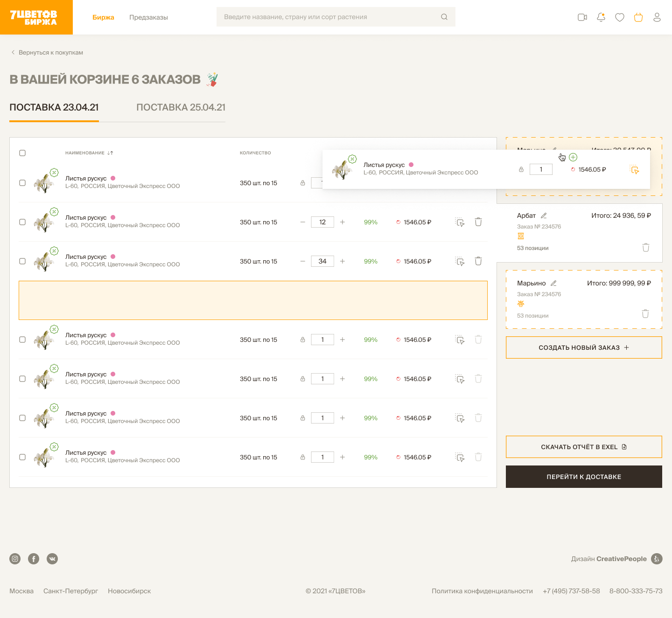
Task: Increase quantity in the row with 12
Action: point(343,222)
